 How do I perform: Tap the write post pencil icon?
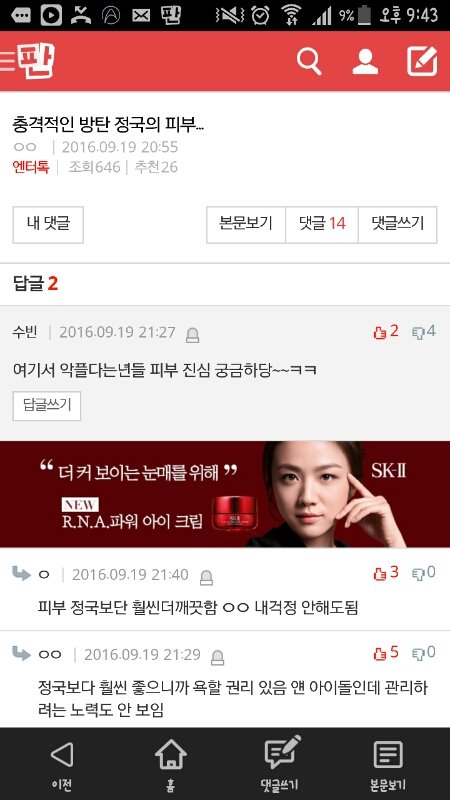422,61
